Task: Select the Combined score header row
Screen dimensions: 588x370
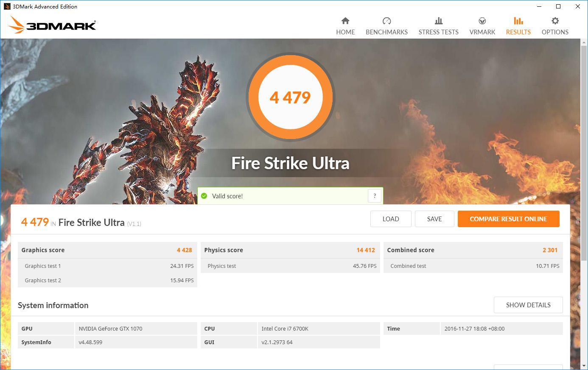Action: (473, 250)
